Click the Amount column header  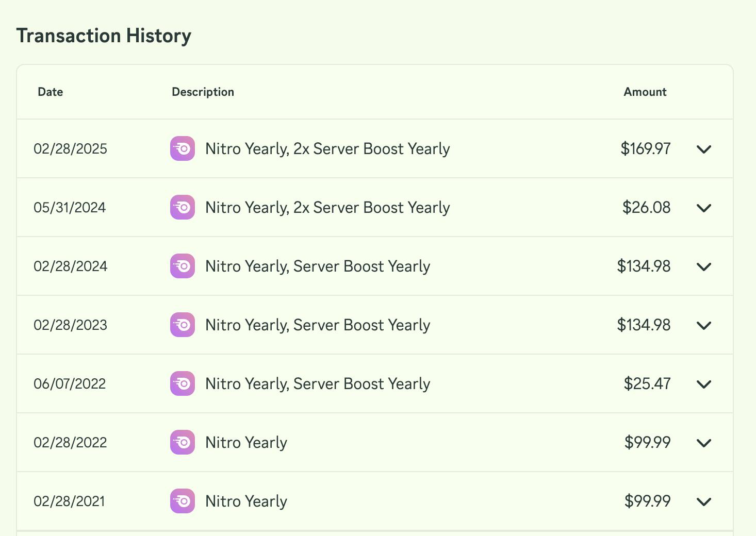pos(645,92)
